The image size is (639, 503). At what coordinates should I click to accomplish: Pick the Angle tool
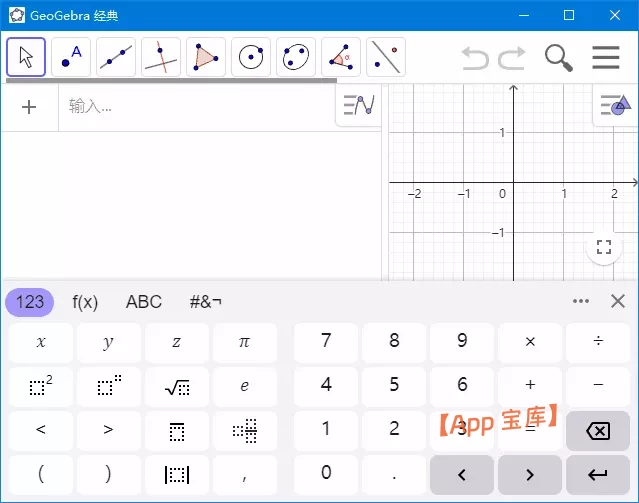(x=341, y=57)
